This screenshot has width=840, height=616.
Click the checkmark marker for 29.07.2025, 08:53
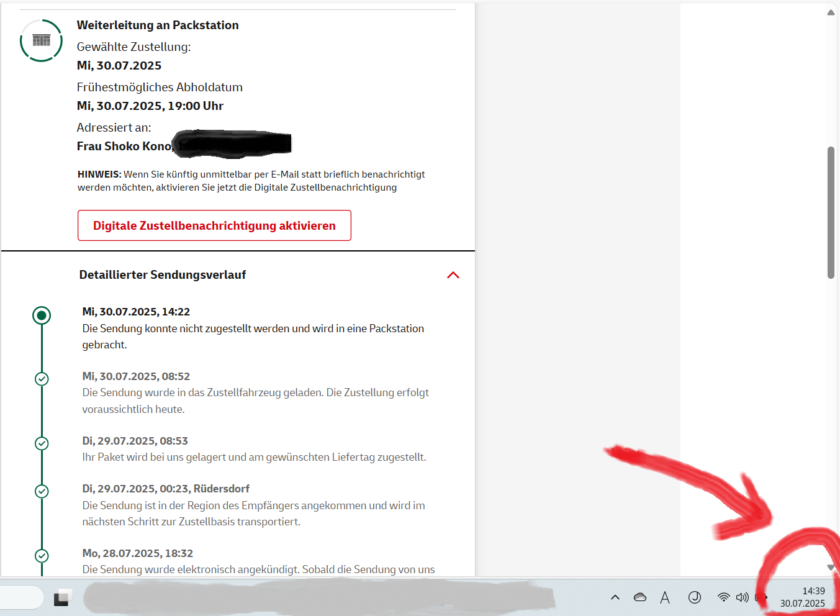tap(42, 443)
